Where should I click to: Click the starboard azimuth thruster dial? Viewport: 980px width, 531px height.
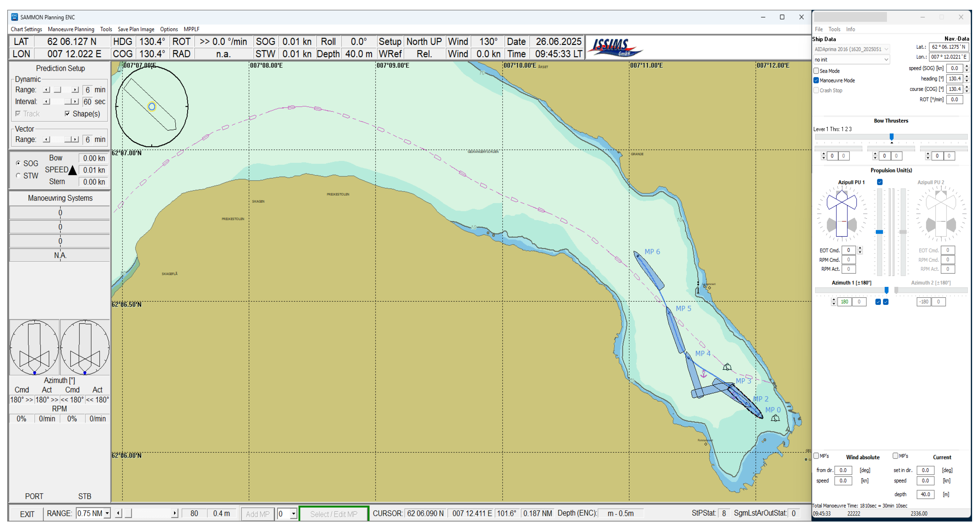pyautogui.click(x=85, y=348)
